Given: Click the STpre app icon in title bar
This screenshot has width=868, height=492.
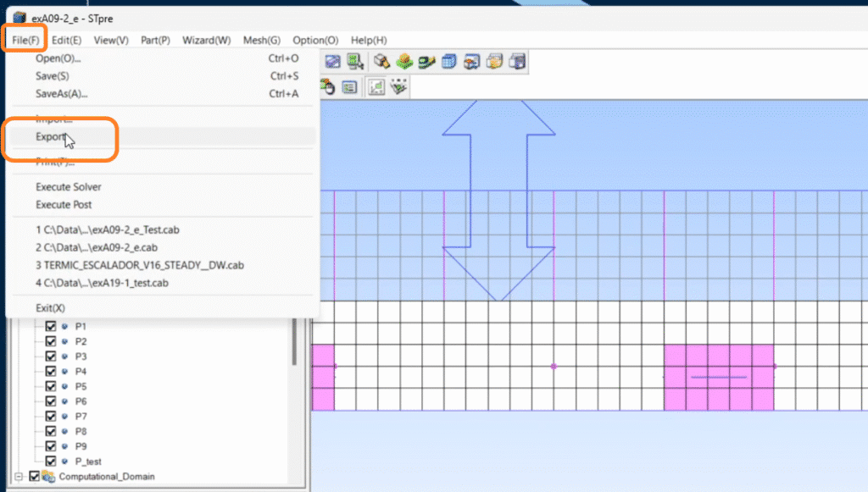Looking at the screenshot, I should click(x=19, y=18).
